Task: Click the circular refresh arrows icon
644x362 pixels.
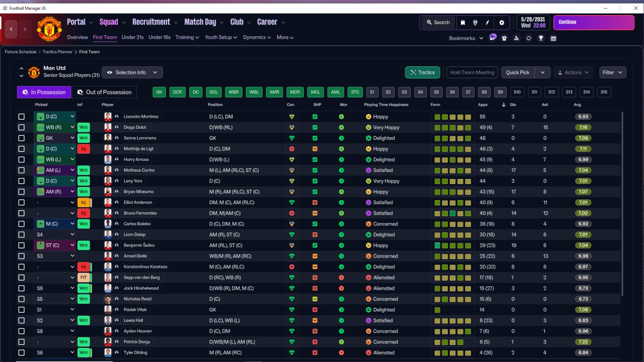Action: click(528, 38)
